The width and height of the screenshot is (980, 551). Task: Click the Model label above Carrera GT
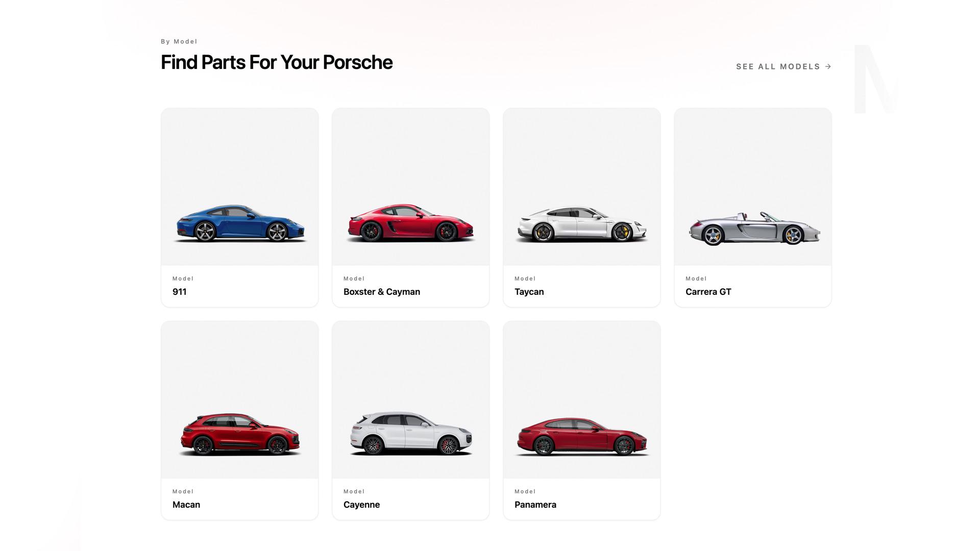tap(696, 279)
